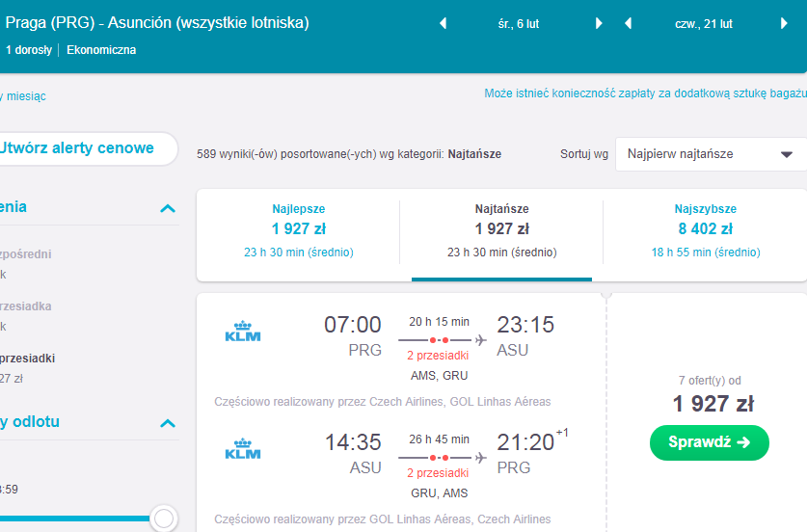This screenshot has height=532, width=807.
Task: Go to previous return date before czw., 21 lut
Action: coord(628,23)
